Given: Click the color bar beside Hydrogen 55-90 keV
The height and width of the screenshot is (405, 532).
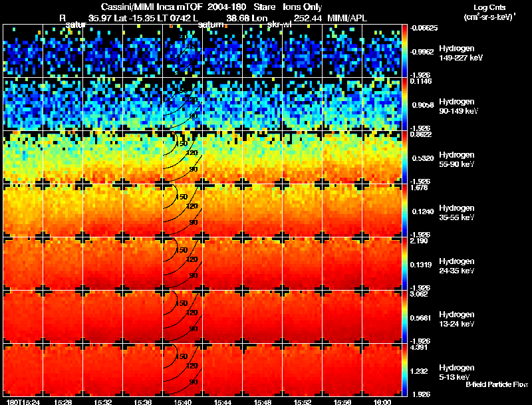Looking at the screenshot, I should point(404,158).
